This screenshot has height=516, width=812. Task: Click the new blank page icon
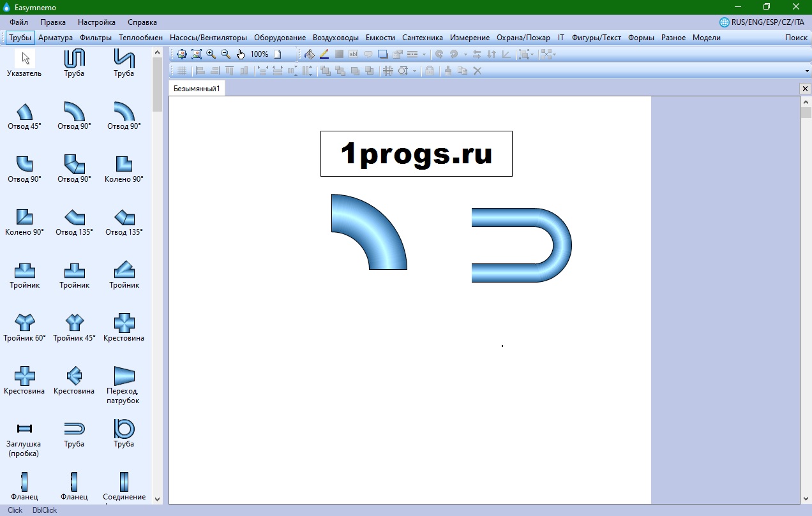pyautogui.click(x=277, y=54)
